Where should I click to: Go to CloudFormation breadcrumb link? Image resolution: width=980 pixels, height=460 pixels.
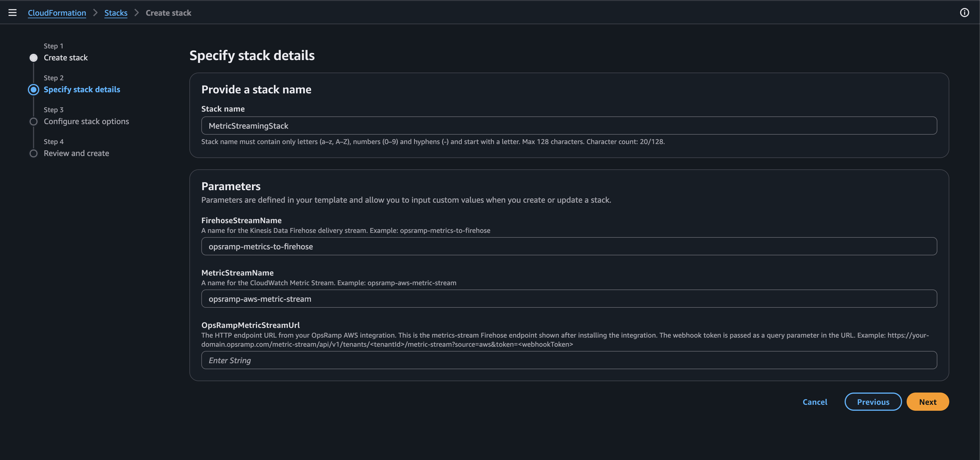(57, 13)
